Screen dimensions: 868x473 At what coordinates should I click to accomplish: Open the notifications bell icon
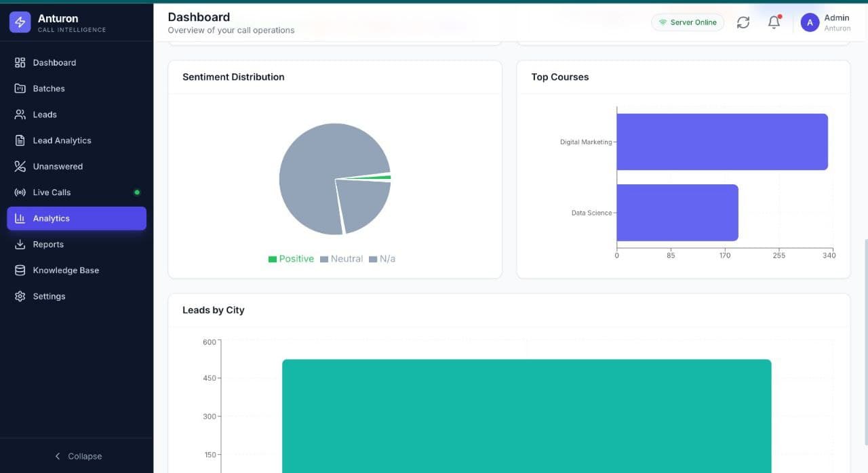774,22
